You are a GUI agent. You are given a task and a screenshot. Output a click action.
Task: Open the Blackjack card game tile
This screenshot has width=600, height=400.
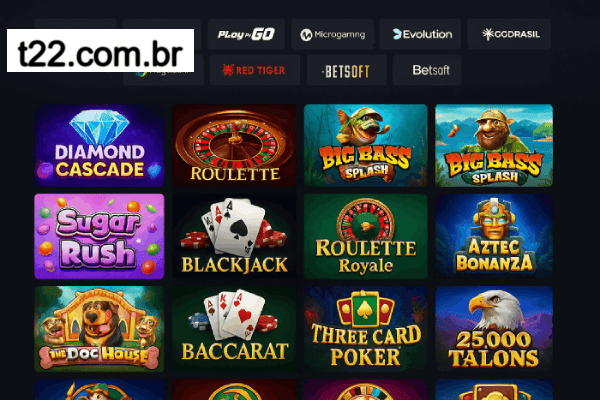(x=234, y=236)
